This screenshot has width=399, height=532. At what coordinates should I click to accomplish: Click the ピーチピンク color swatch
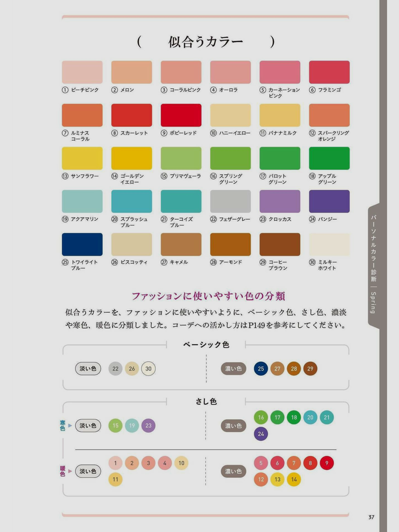82,72
